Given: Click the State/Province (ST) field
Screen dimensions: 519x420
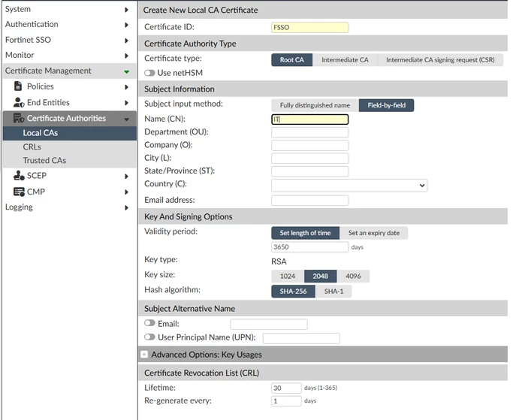Looking at the screenshot, I should (x=309, y=171).
